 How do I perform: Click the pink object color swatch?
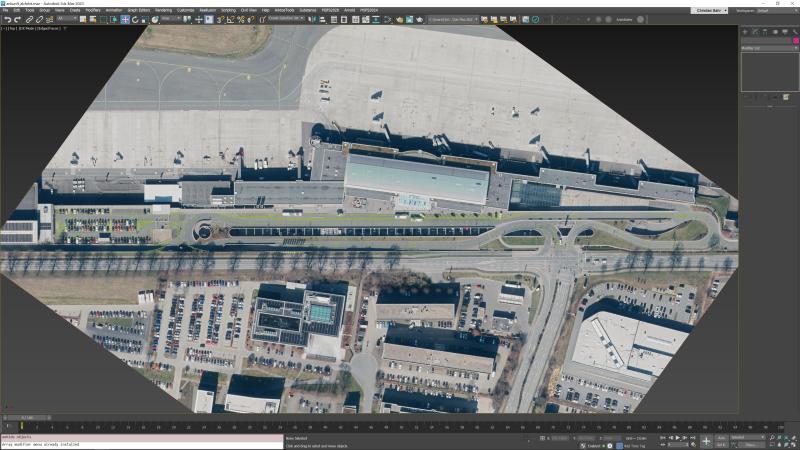795,40
